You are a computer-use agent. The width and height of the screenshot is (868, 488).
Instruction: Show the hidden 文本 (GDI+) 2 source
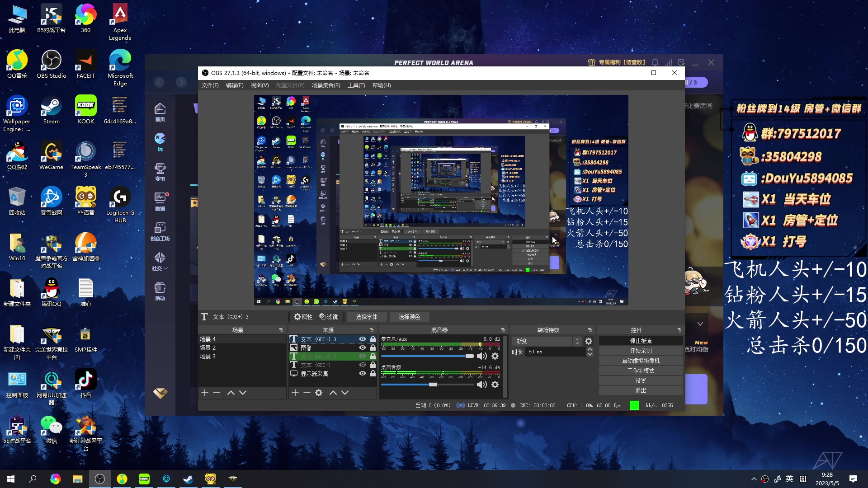click(363, 356)
